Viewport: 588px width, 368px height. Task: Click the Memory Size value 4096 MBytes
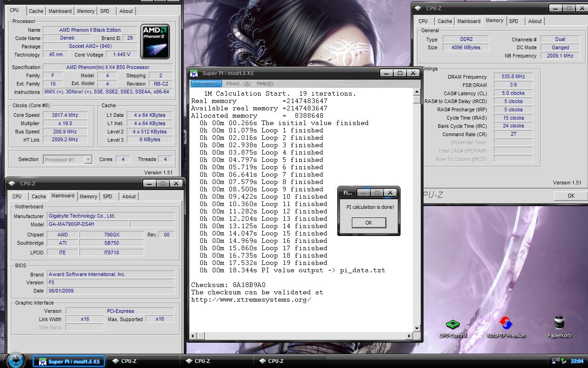[466, 47]
